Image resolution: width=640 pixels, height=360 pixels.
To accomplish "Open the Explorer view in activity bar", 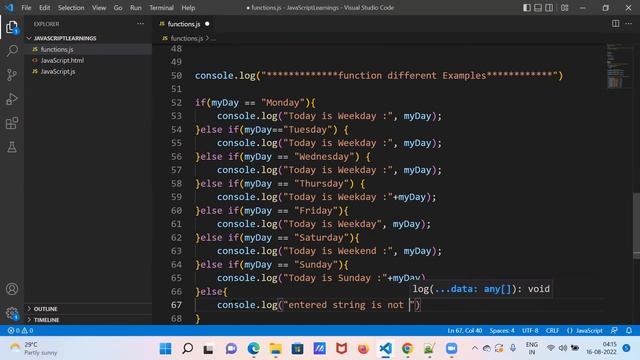I will [12, 27].
